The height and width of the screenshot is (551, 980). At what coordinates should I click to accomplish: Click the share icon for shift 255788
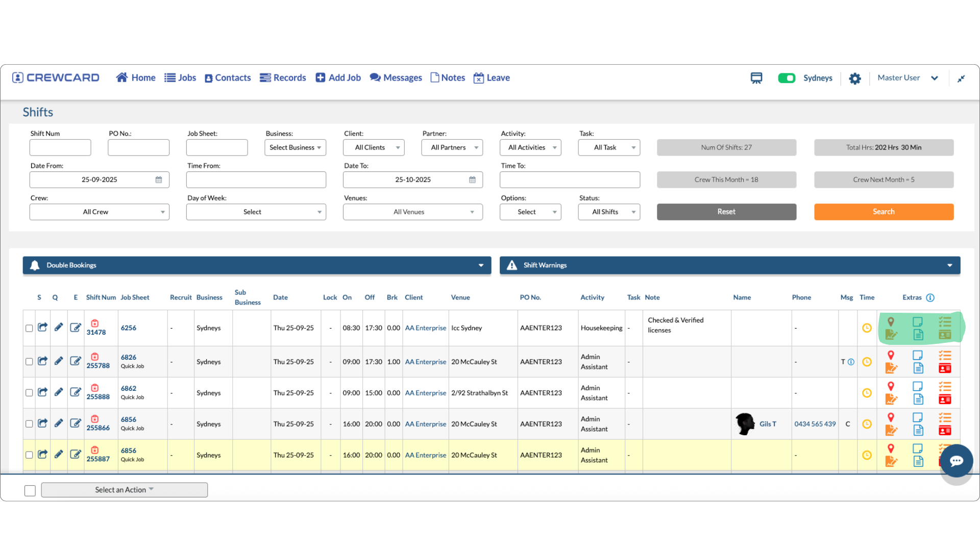pyautogui.click(x=43, y=361)
